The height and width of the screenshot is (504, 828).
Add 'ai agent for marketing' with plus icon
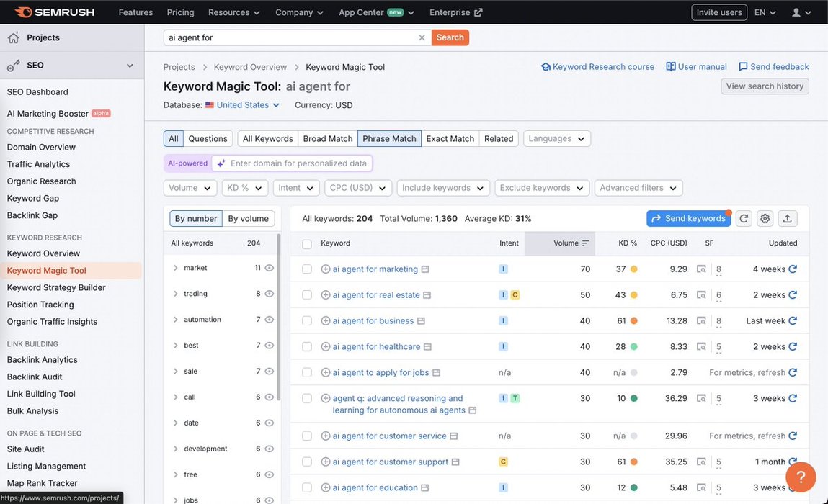(x=325, y=269)
